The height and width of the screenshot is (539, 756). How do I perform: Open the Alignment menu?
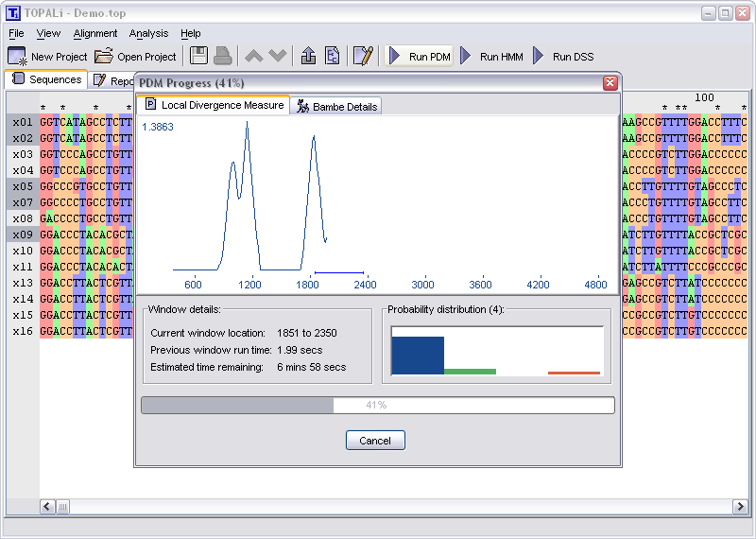coord(95,33)
